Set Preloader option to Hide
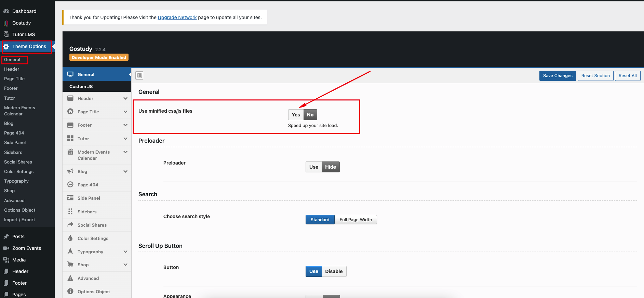The image size is (644, 298). tap(331, 167)
